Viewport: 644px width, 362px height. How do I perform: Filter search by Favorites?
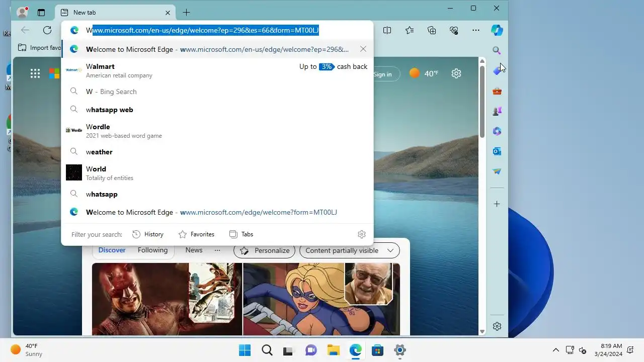tap(196, 234)
